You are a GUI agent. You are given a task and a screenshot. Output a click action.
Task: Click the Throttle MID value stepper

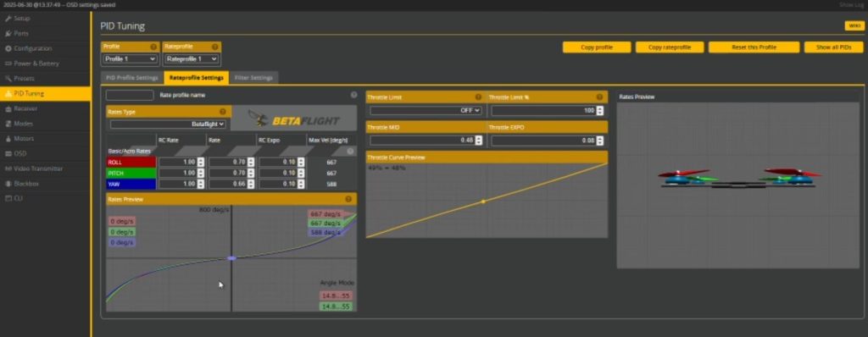[x=479, y=140]
